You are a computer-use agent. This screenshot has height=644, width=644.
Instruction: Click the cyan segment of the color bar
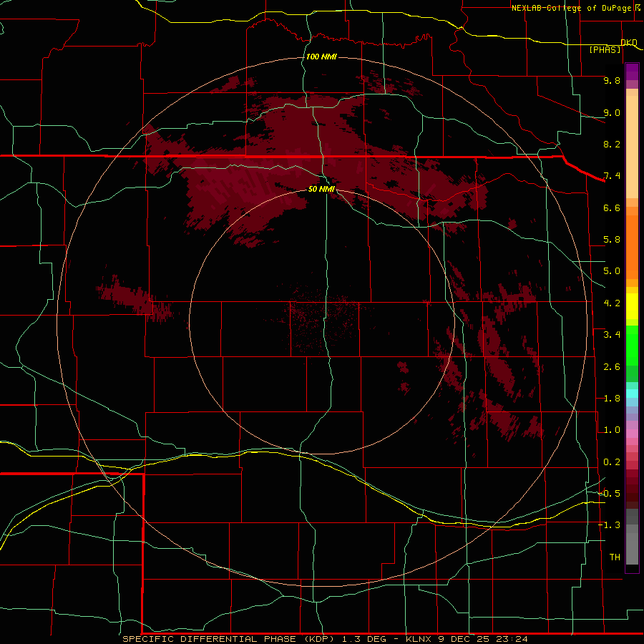pos(632,394)
